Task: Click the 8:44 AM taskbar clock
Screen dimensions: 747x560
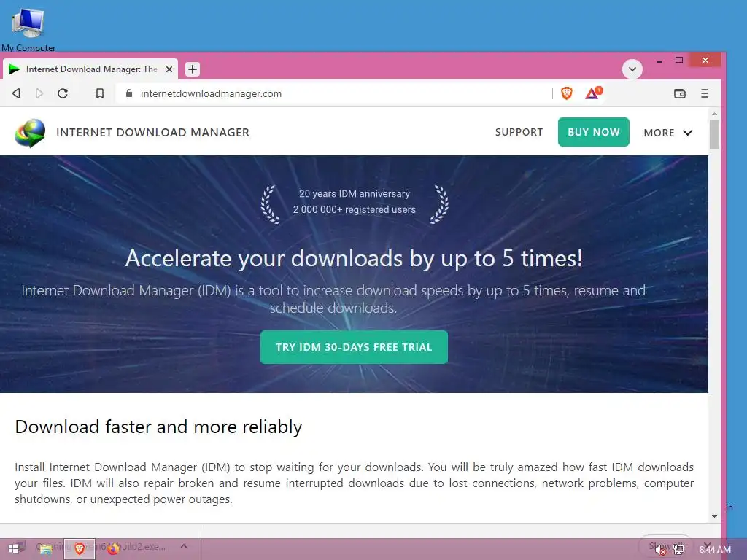Action: pos(715,550)
